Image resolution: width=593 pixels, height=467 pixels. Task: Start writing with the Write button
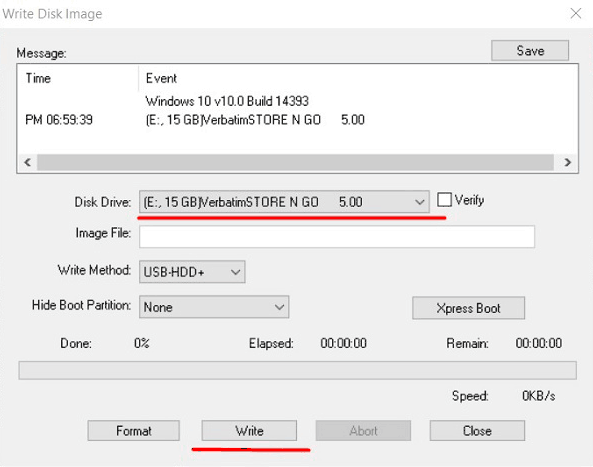(249, 431)
